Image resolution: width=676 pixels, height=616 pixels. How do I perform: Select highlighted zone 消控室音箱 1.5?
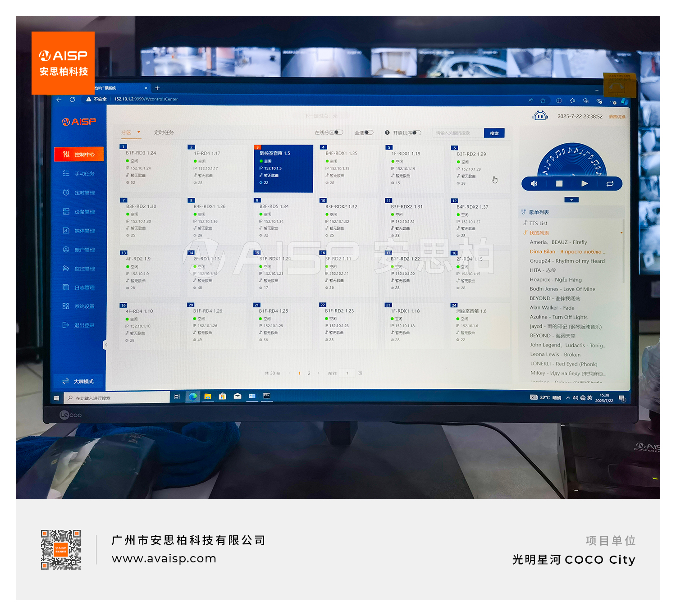(x=283, y=169)
